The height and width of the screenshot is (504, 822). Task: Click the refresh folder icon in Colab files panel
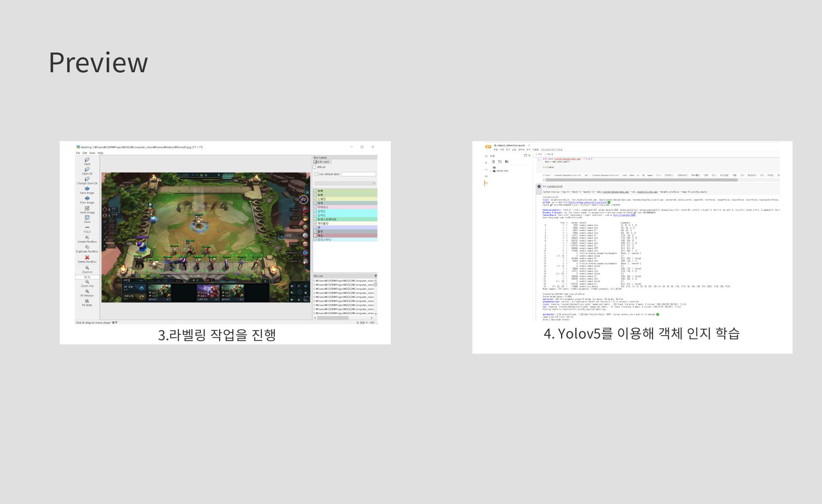[x=500, y=162]
